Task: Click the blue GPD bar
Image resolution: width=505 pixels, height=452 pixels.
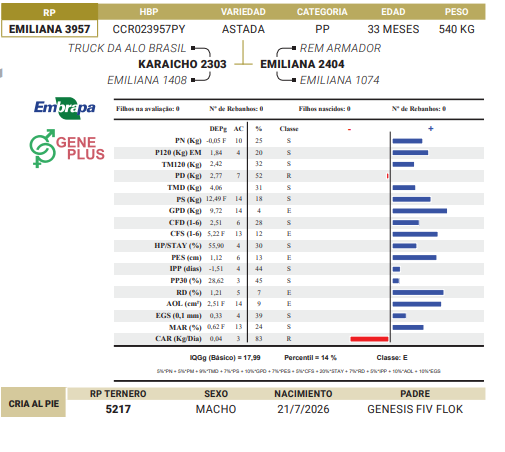Action: point(420,211)
